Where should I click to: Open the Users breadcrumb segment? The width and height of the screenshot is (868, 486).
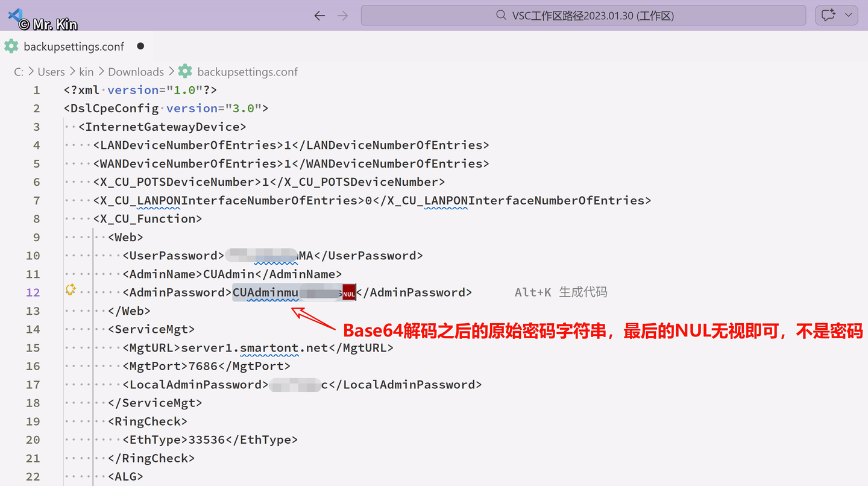coord(51,72)
